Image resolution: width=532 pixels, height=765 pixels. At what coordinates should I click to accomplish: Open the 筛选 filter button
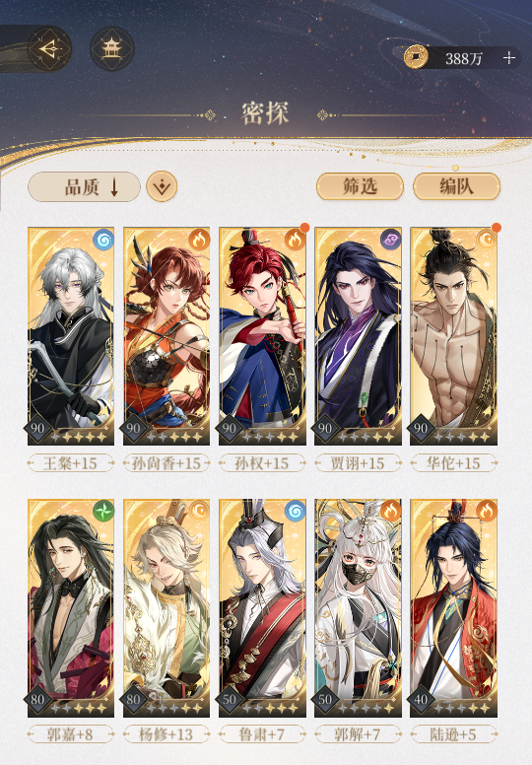tap(360, 186)
